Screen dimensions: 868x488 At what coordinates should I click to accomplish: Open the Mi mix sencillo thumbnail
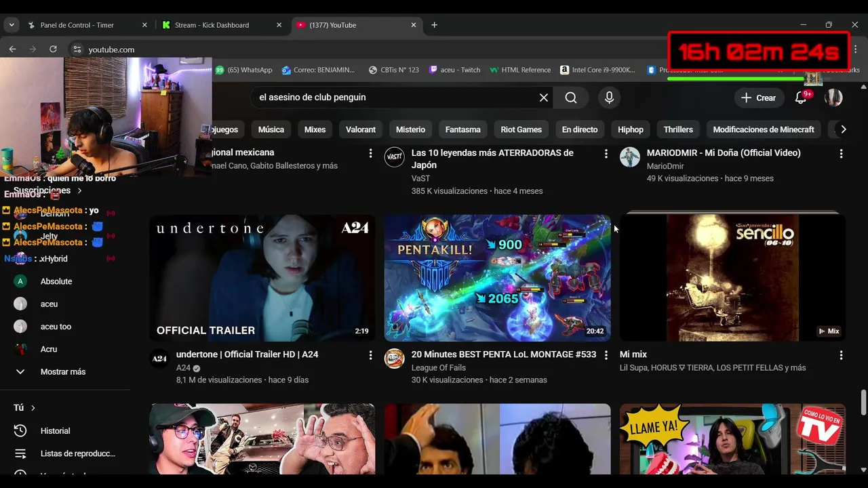point(732,278)
